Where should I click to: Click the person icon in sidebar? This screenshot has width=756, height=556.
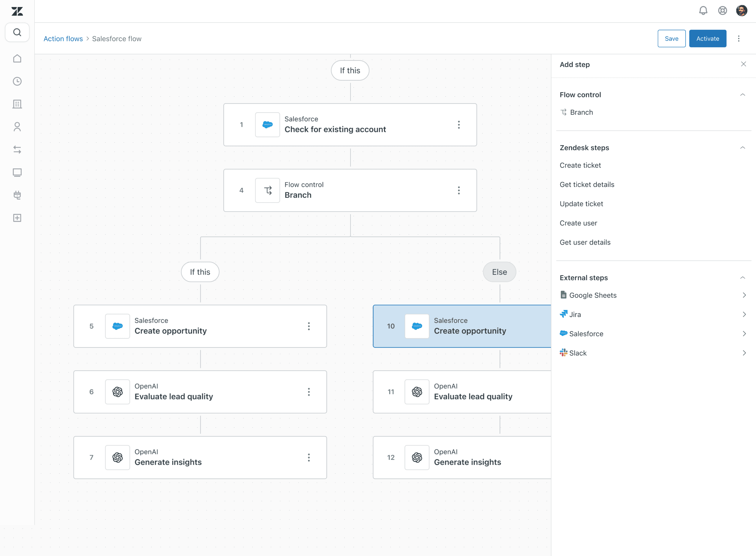click(17, 127)
